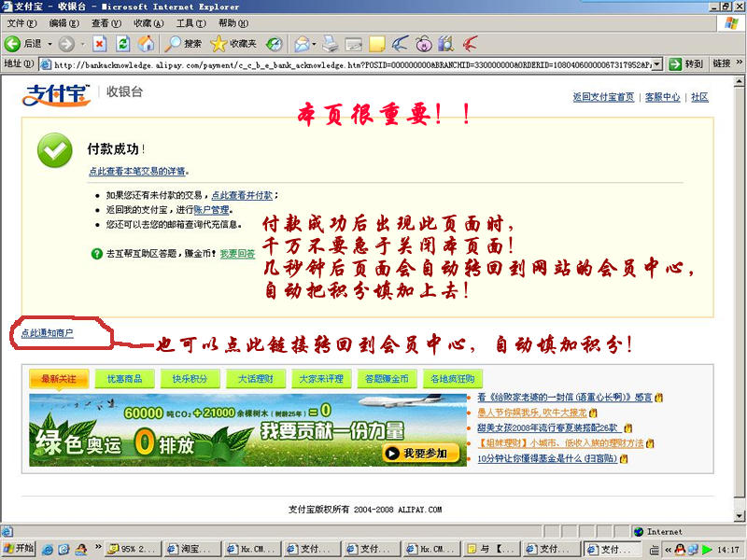Expand the 链接 links toolbar chevron
This screenshot has height=560, width=747.
pos(740,63)
